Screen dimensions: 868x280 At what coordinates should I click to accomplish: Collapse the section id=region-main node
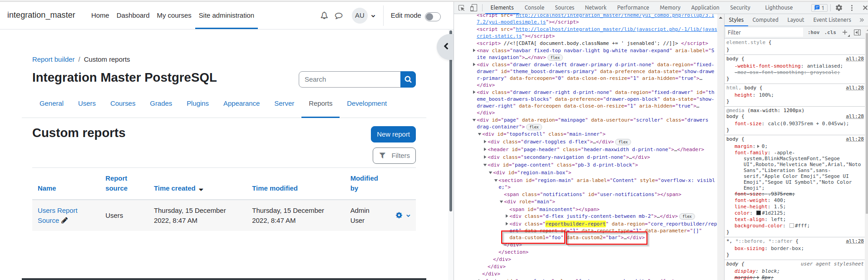[x=496, y=180]
